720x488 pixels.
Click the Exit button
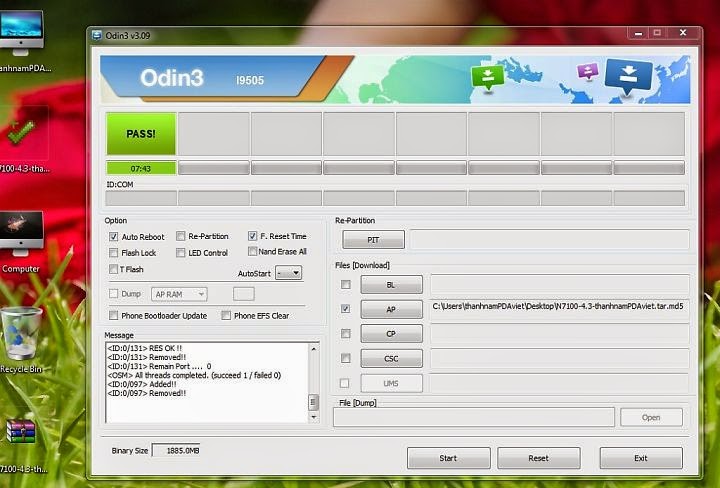click(x=641, y=458)
